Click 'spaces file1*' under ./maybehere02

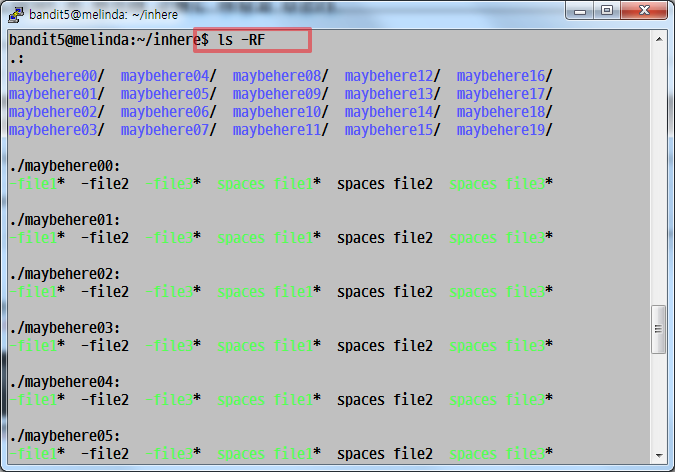coord(269,292)
